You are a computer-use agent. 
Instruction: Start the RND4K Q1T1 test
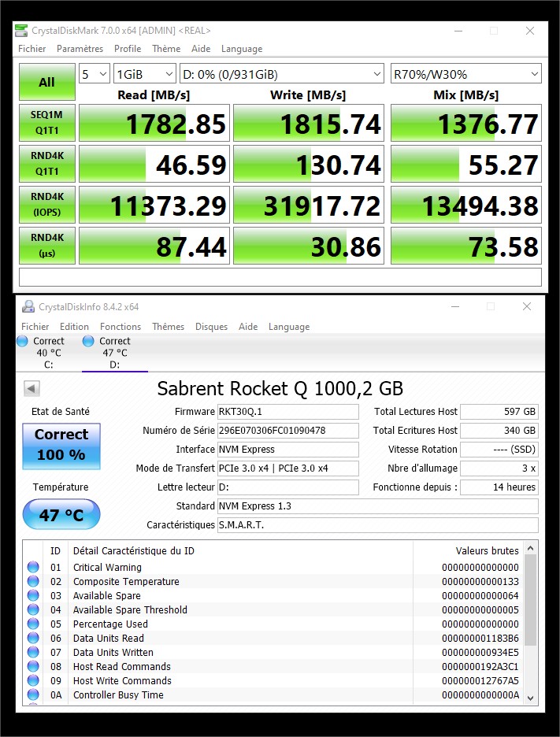tap(47, 164)
